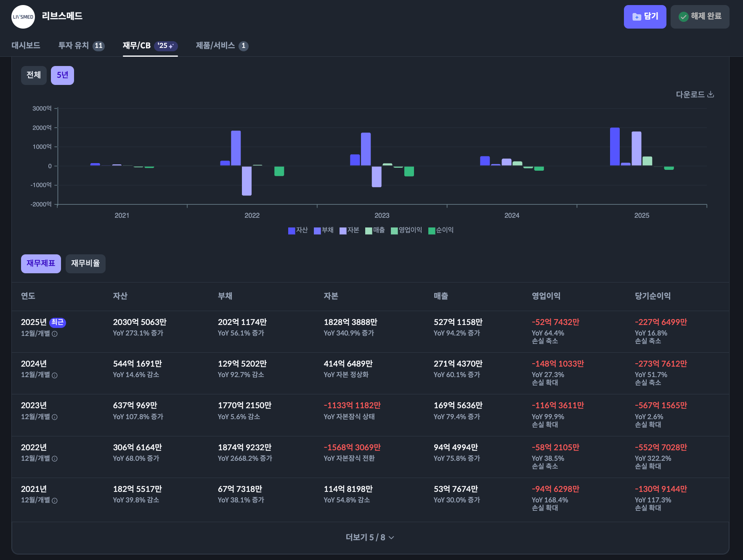Click the 담기 button
The height and width of the screenshot is (560, 743).
[645, 17]
